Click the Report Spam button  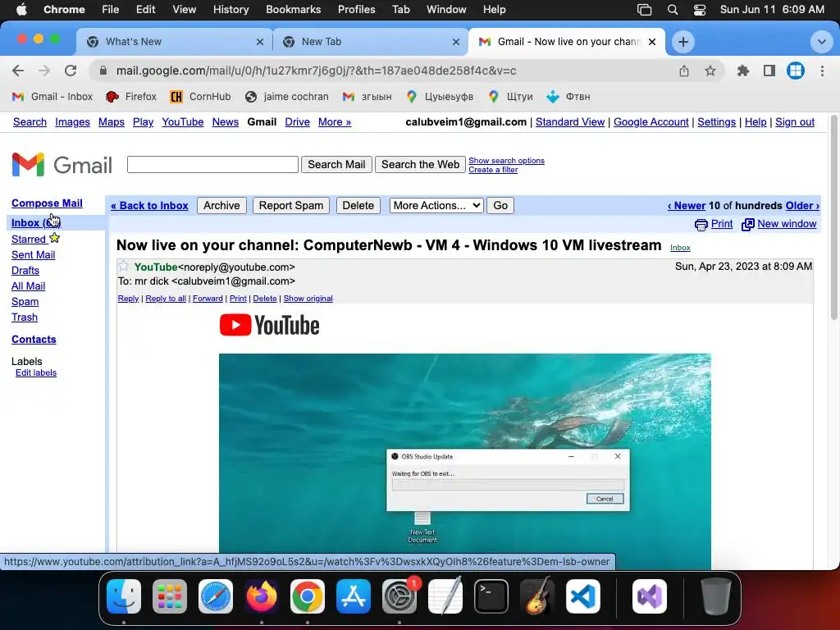tap(291, 206)
